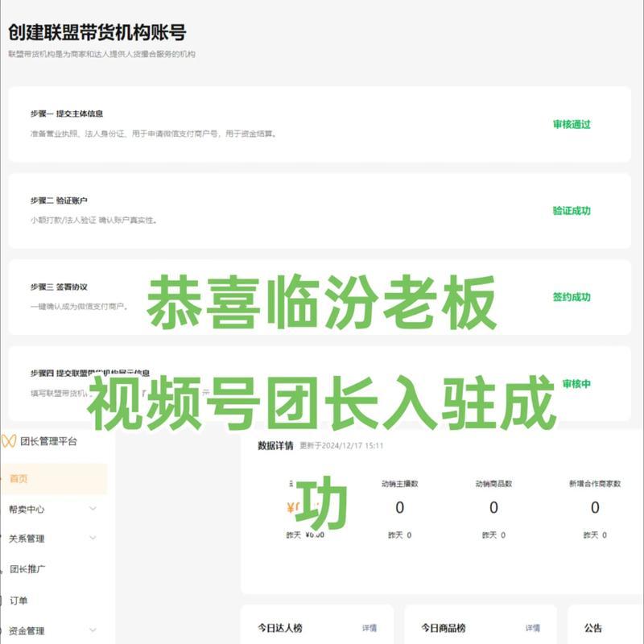Viewport: 644px width, 644px height.
Task: Open 详情 link for 今日商品榜
Action: tap(533, 628)
